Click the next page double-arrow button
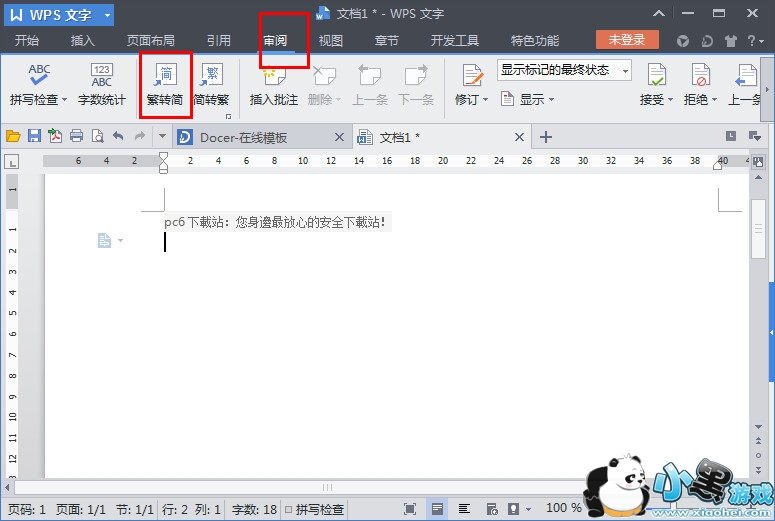Image resolution: width=775 pixels, height=521 pixels. [758, 470]
